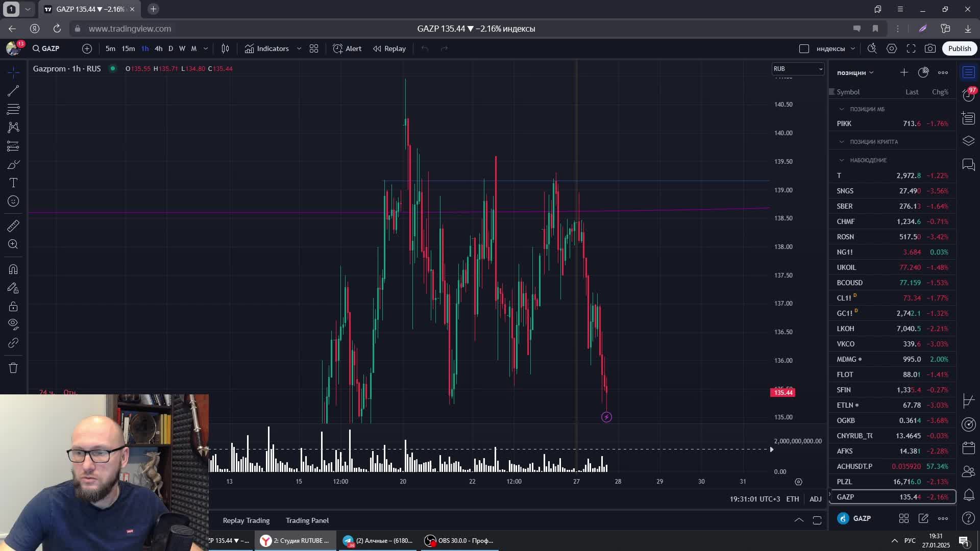The image size is (980, 551).
Task: Select the trend line drawing tool
Action: click(13, 91)
